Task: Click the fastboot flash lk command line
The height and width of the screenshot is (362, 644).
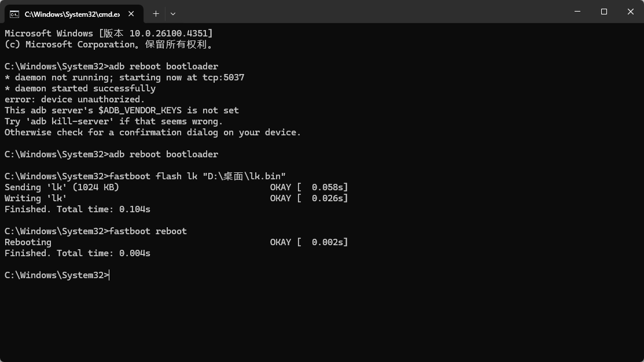Action: 145,176
